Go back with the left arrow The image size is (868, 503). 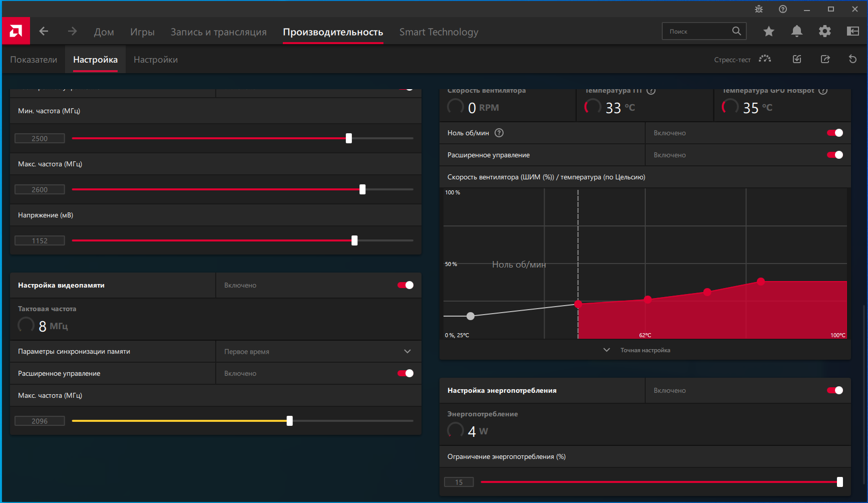44,31
